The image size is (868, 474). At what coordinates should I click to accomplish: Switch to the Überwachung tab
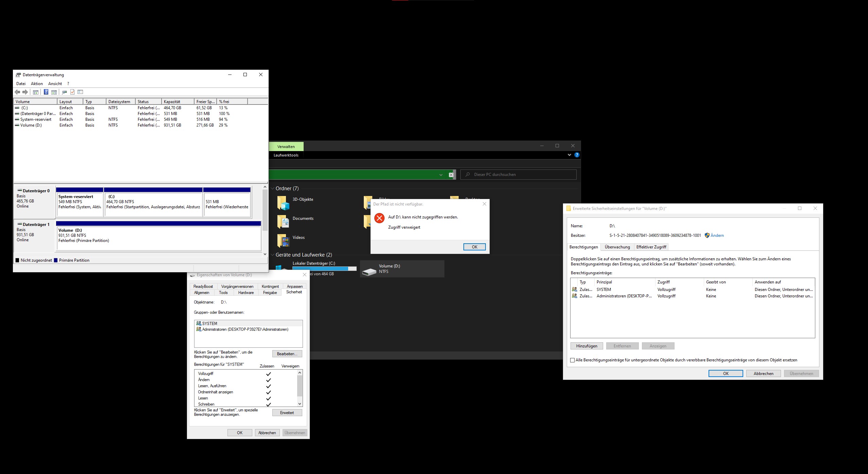617,247
